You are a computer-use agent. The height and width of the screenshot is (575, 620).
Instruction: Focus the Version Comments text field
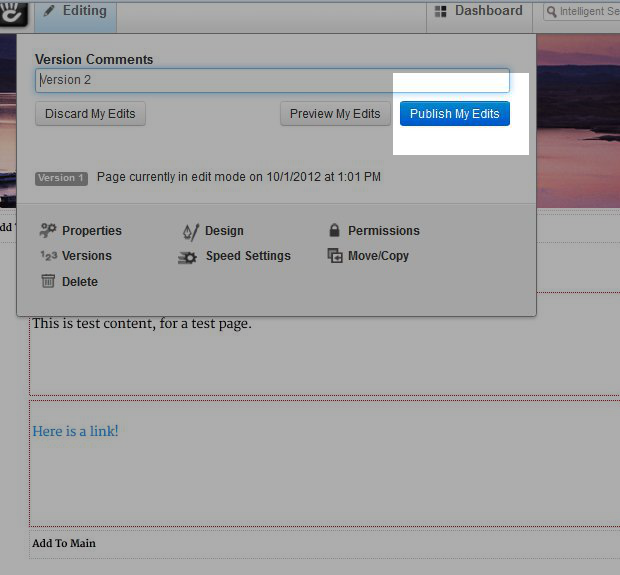click(x=272, y=80)
